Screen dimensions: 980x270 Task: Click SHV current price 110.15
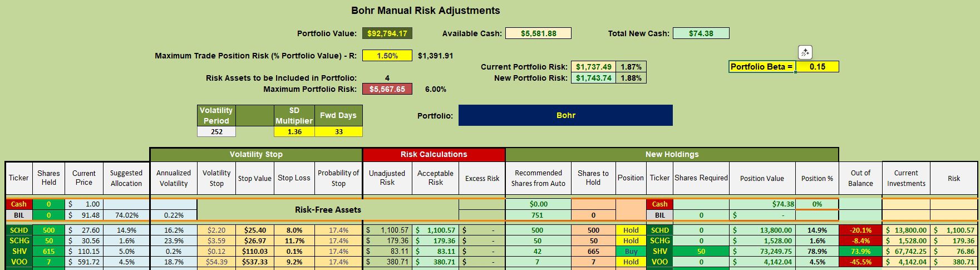pyautogui.click(x=84, y=251)
